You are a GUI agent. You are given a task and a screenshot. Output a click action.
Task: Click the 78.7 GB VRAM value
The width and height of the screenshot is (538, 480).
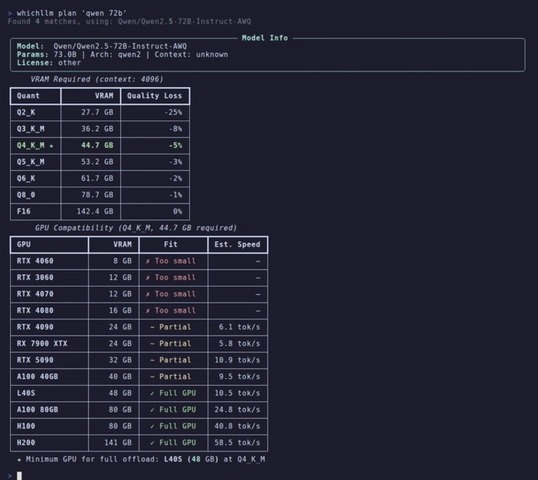pyautogui.click(x=97, y=195)
